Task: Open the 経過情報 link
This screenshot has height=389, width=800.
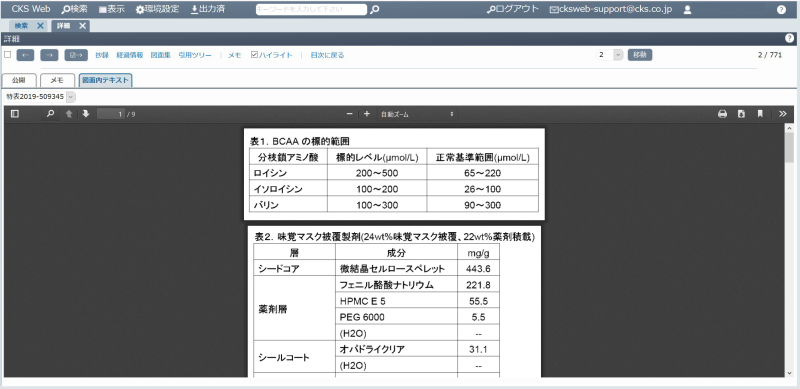Action: coord(130,55)
